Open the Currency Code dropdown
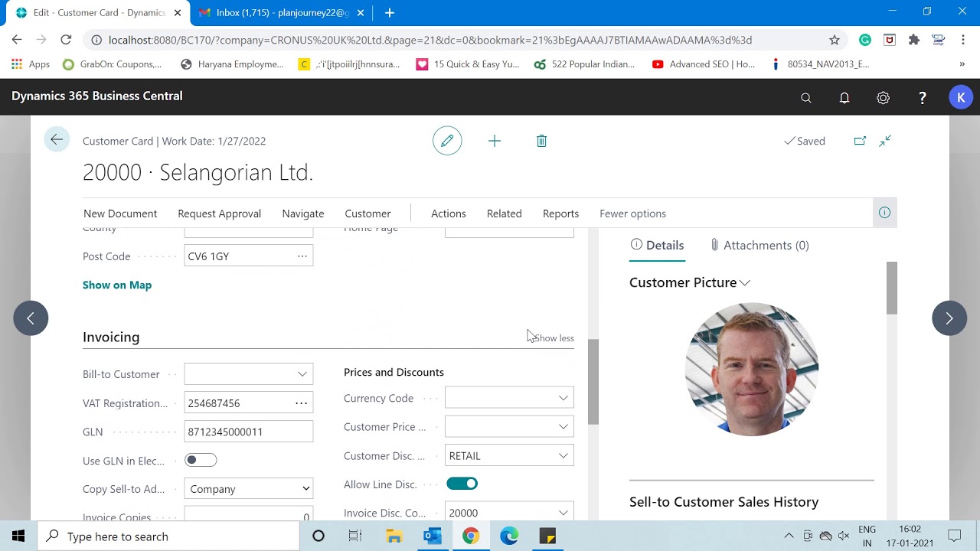 tap(563, 398)
